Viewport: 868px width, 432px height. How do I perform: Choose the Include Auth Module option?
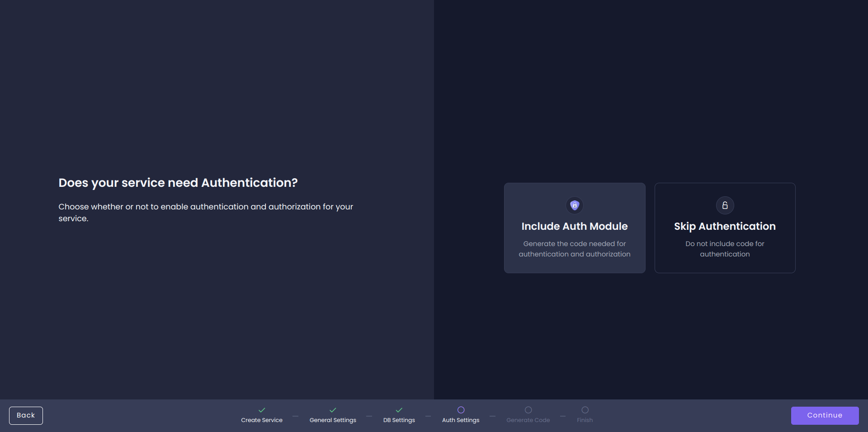coord(575,228)
